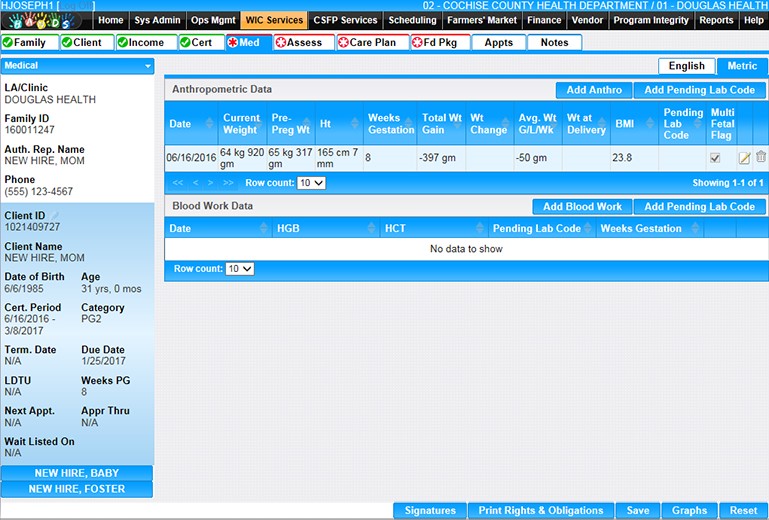Open Blood Work Row count dropdown
This screenshot has height=520, width=769.
(240, 269)
